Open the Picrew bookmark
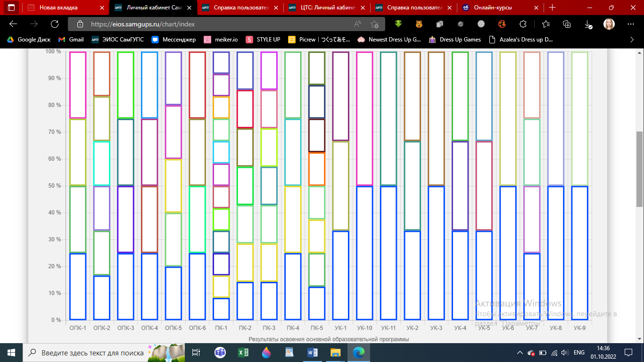This screenshot has width=644, height=362. 319,40
